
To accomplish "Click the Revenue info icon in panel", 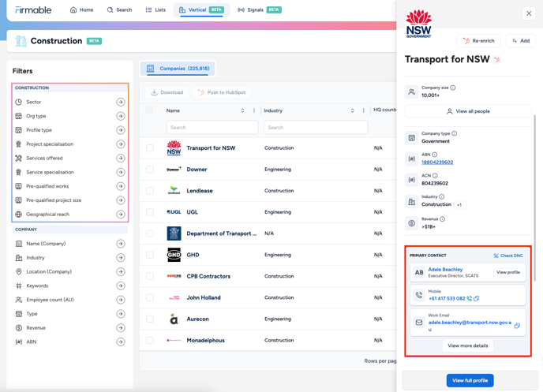I will coord(442,219).
